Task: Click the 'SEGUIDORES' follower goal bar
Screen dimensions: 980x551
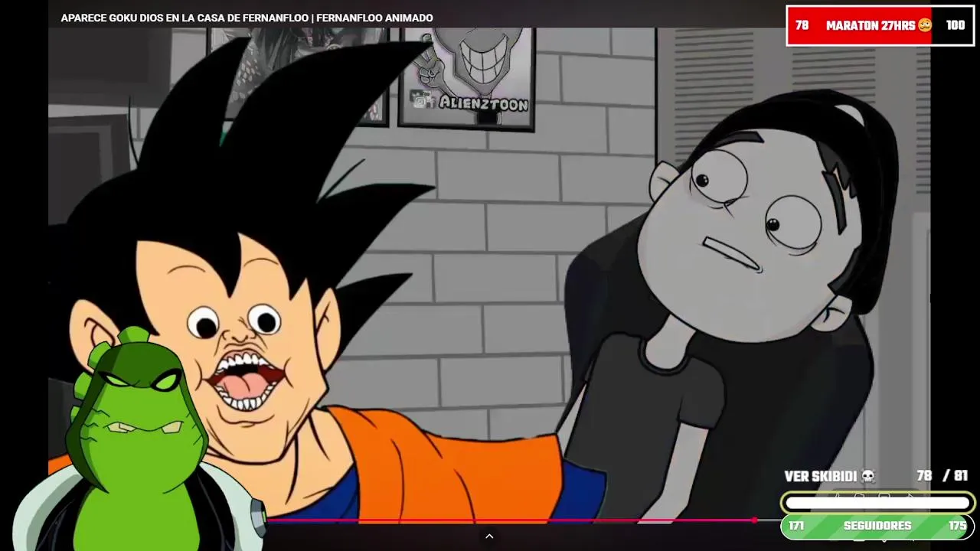Action: pyautogui.click(x=877, y=527)
